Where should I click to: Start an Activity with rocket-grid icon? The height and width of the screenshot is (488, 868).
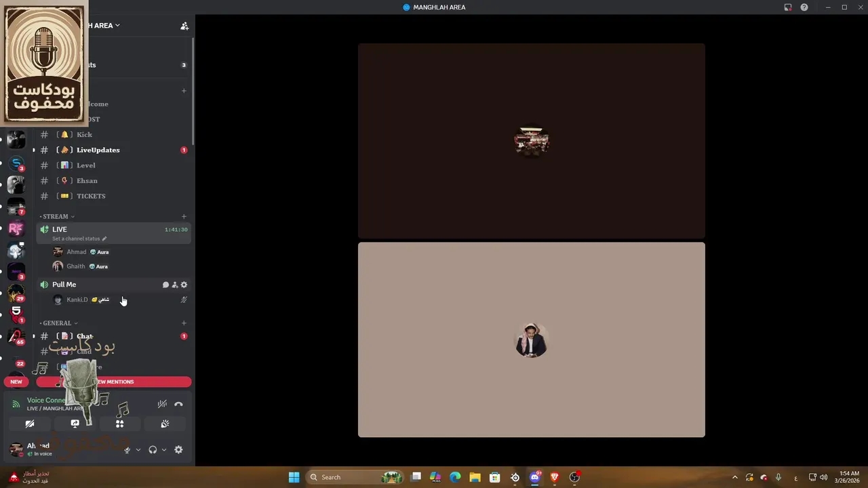119,424
